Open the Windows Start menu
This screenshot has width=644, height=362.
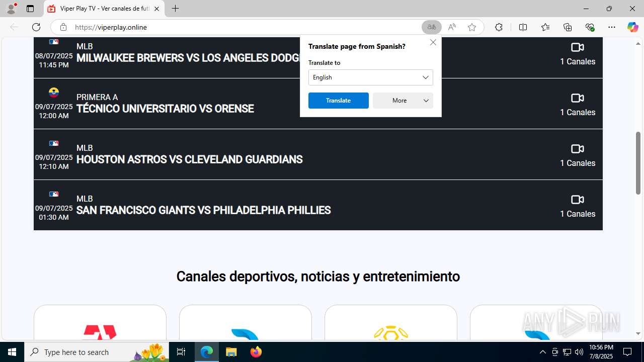12,352
